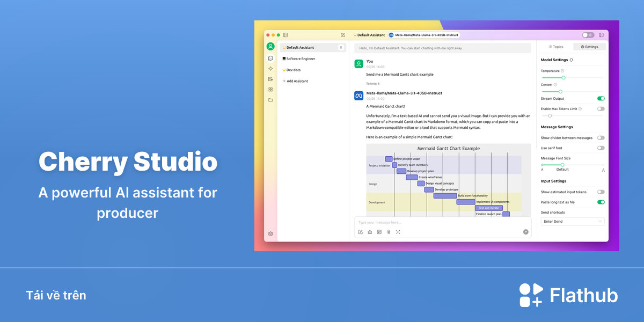Select the Default Assistant list item
This screenshot has width=644, height=322.
pyautogui.click(x=313, y=48)
